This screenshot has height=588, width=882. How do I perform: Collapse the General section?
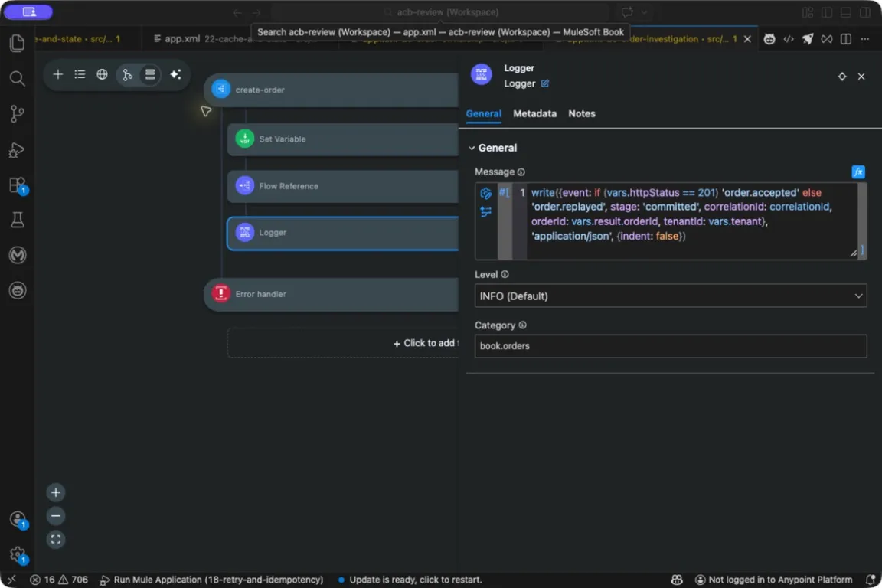[472, 148]
